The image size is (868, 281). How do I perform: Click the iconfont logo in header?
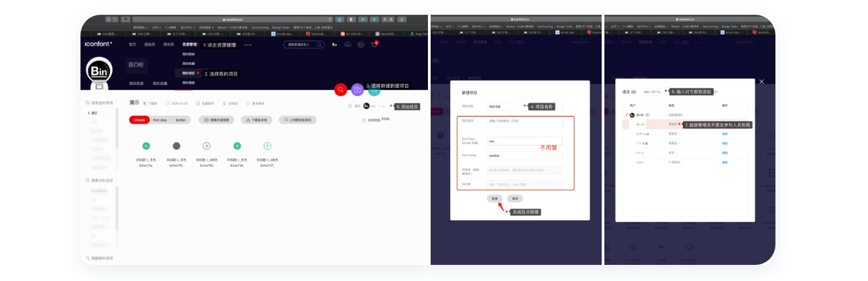(x=99, y=44)
